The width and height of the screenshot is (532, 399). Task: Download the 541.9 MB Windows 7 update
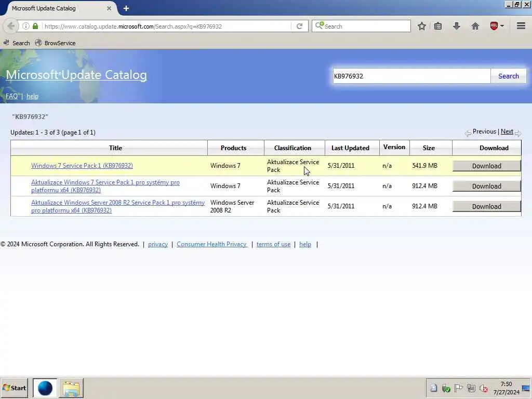click(x=486, y=166)
